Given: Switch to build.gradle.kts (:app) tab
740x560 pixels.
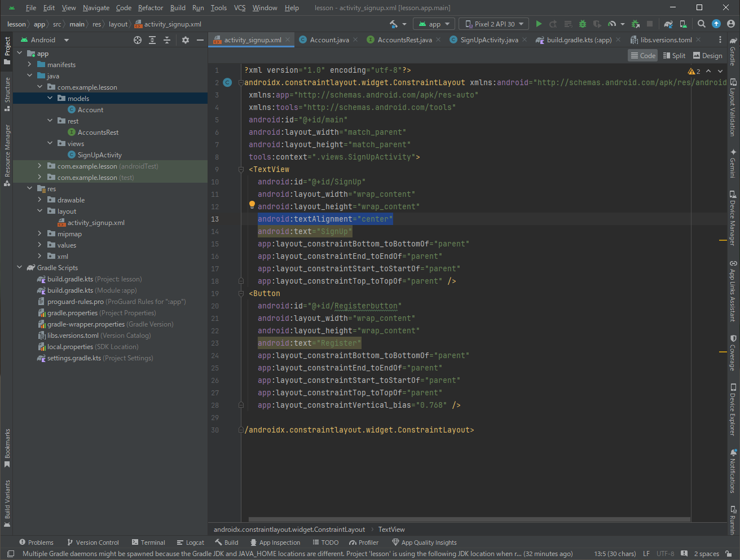Looking at the screenshot, I should click(x=579, y=40).
